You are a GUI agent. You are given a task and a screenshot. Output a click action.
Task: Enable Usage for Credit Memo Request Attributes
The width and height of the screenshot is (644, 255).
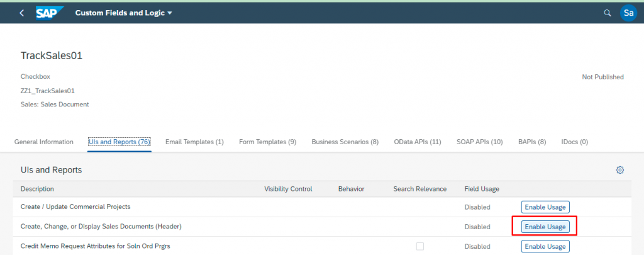[x=545, y=246]
